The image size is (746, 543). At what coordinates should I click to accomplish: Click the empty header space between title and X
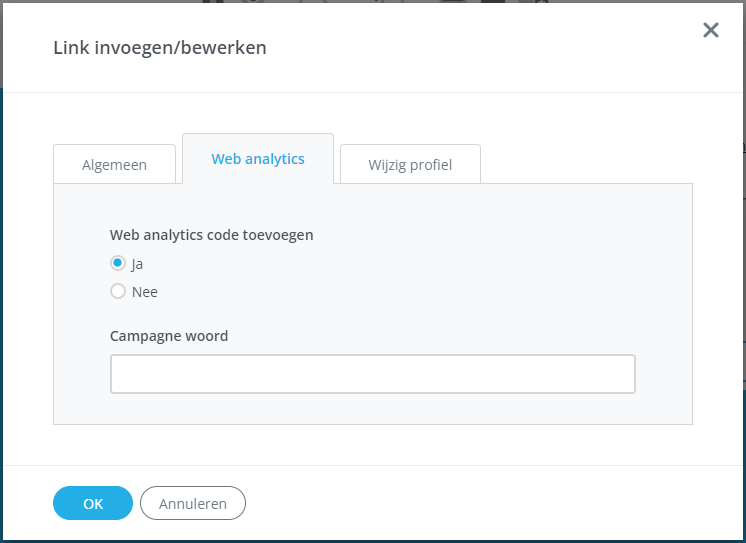(480, 47)
